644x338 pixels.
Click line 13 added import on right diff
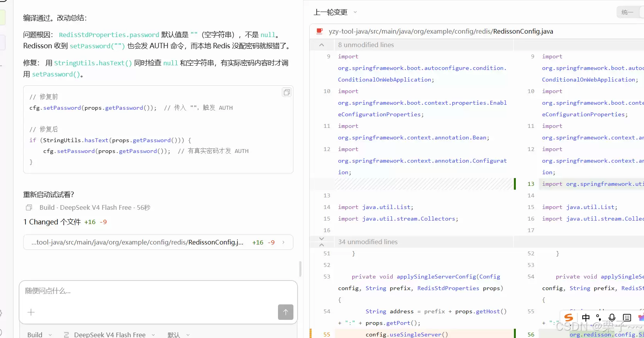(x=593, y=184)
